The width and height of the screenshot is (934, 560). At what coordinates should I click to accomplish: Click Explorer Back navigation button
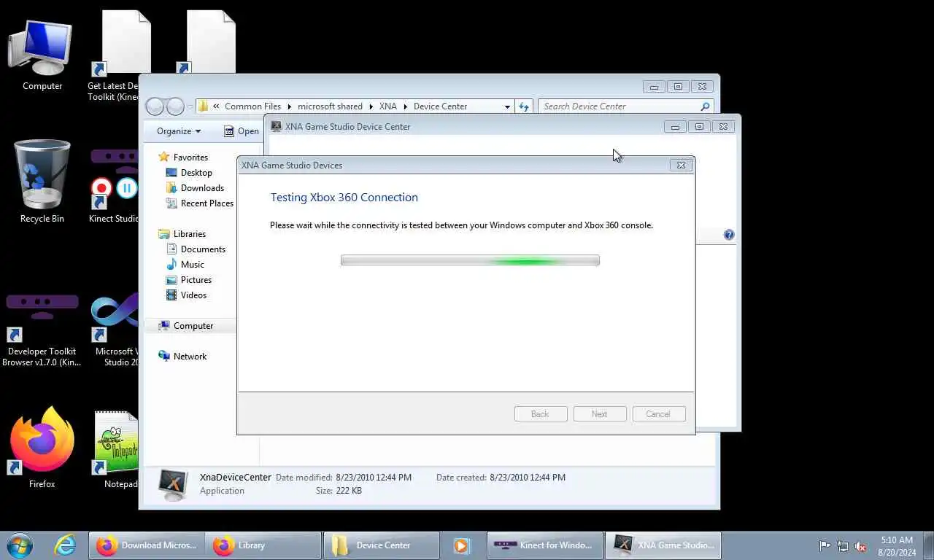pos(155,106)
